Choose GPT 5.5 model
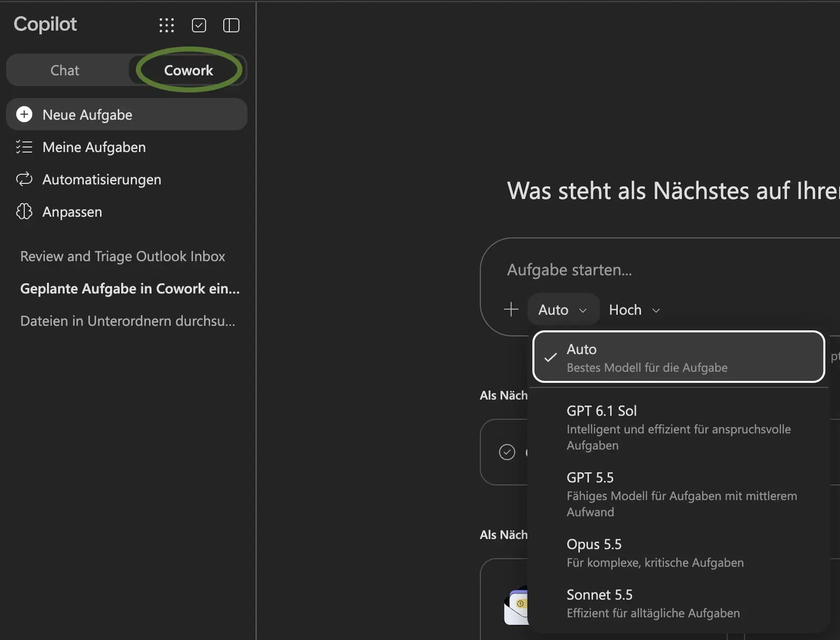The width and height of the screenshot is (840, 640). [679, 494]
